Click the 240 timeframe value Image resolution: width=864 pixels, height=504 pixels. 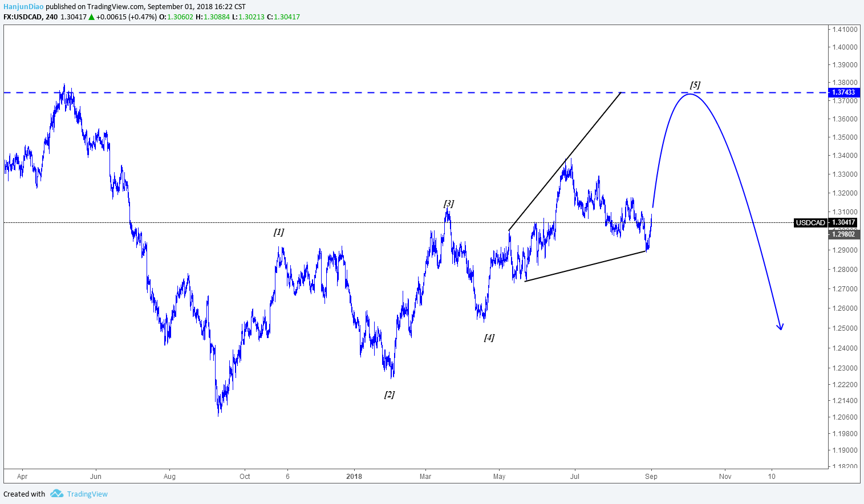pos(51,17)
